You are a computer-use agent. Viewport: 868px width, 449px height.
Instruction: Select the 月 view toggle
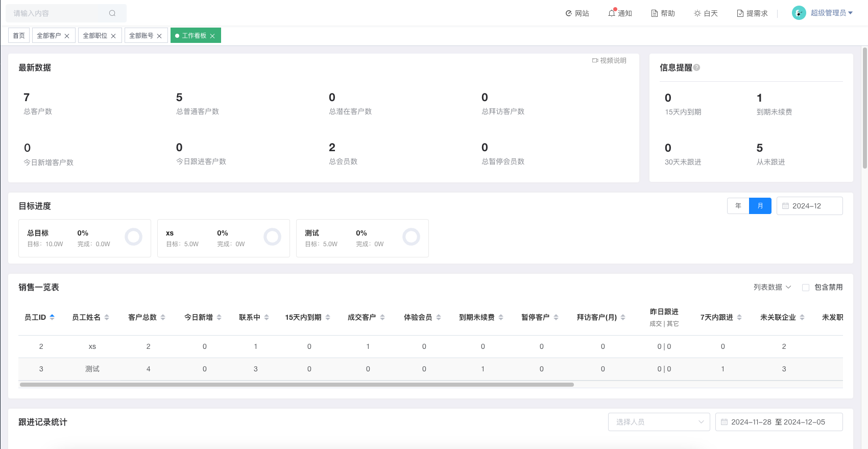(x=760, y=206)
